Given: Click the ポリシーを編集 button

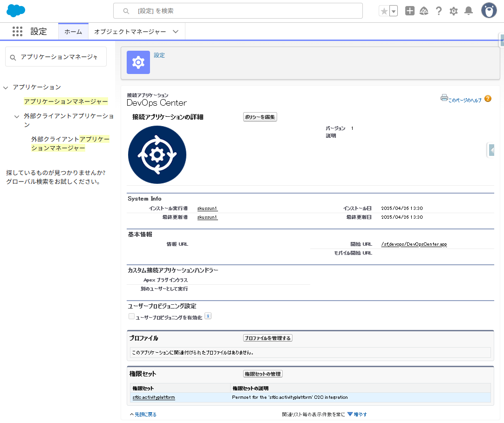Looking at the screenshot, I should click(x=260, y=117).
